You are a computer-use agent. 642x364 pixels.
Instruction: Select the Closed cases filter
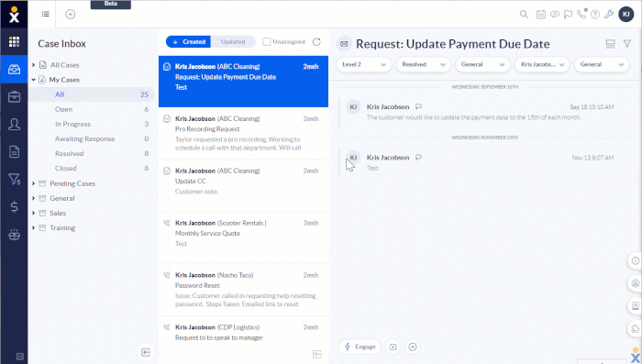point(65,169)
